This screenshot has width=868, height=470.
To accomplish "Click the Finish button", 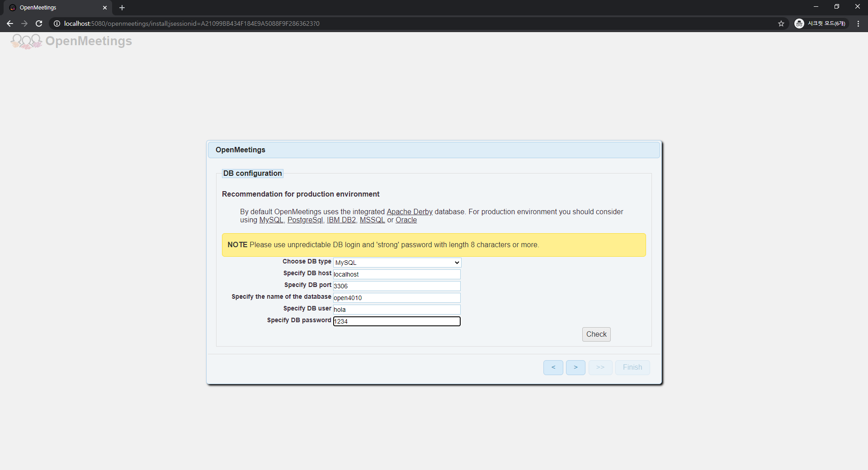I will 632,367.
